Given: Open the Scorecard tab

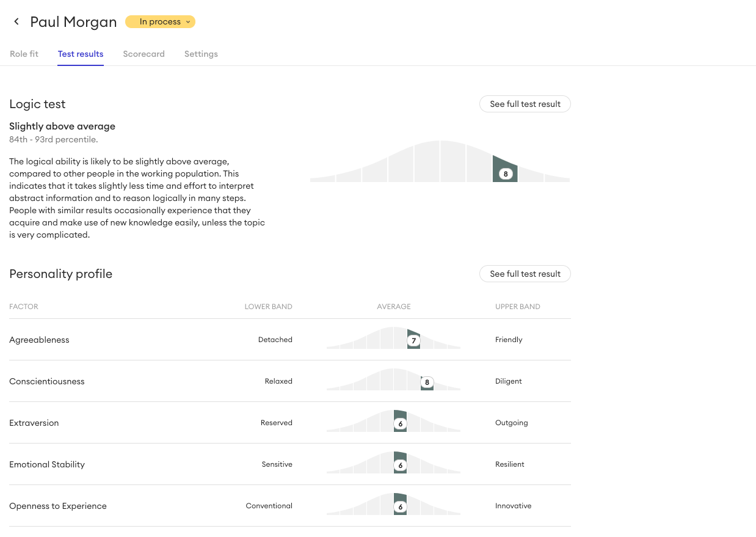Looking at the screenshot, I should pyautogui.click(x=144, y=54).
